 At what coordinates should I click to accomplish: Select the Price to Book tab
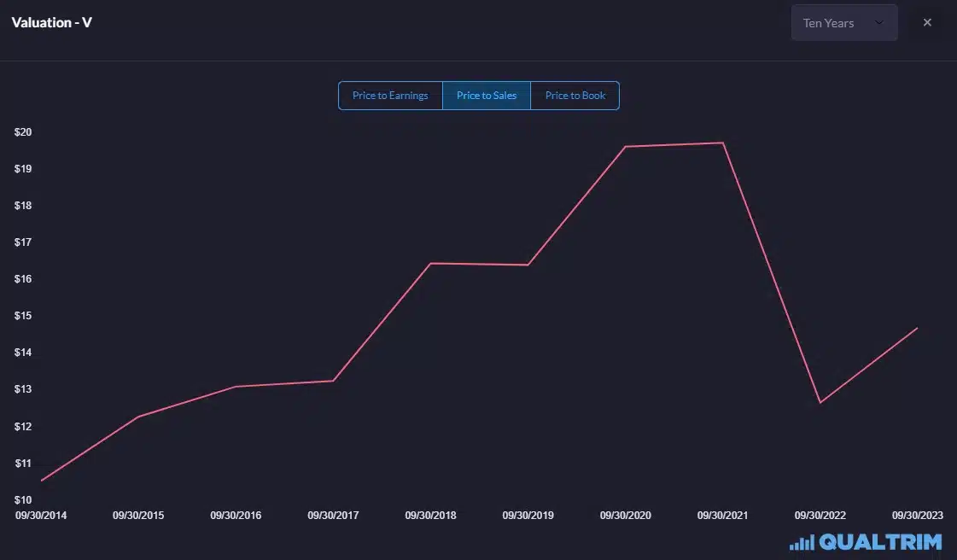point(575,95)
